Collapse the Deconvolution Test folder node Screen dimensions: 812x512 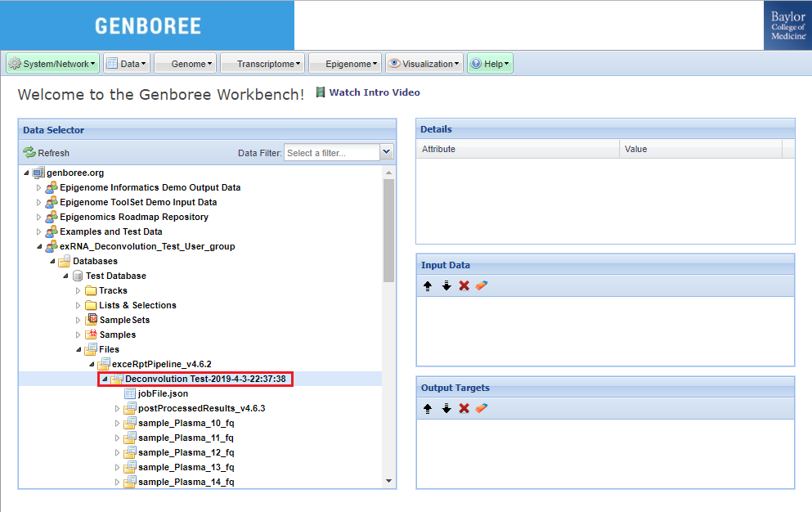pos(104,380)
